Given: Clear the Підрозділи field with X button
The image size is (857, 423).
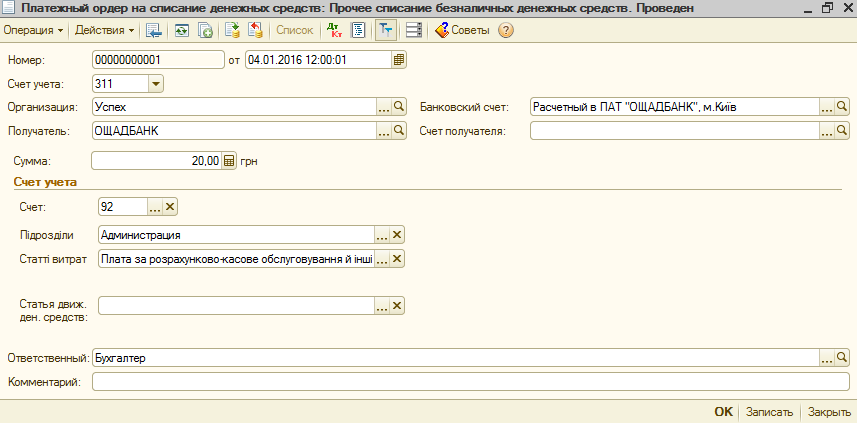Looking at the screenshot, I should point(397,235).
